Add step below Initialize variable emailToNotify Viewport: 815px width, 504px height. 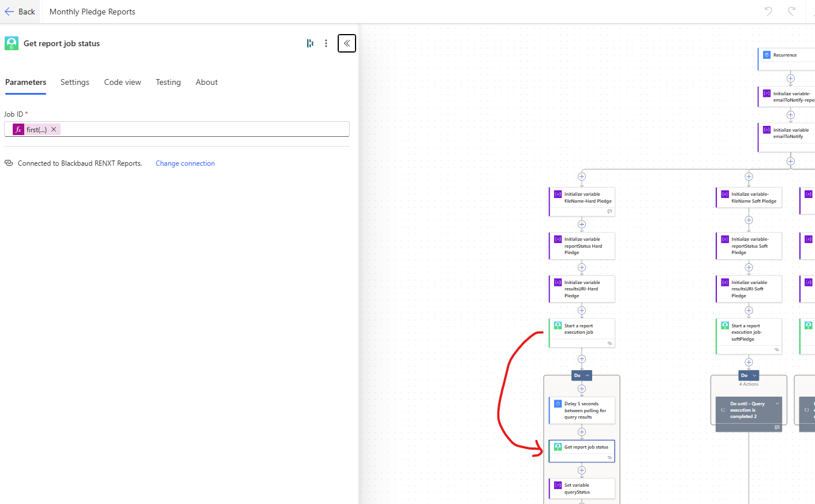pos(791,161)
